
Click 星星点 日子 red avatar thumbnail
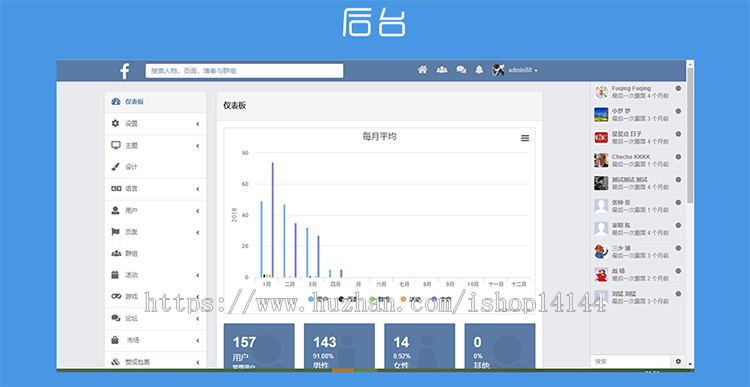[x=601, y=137]
